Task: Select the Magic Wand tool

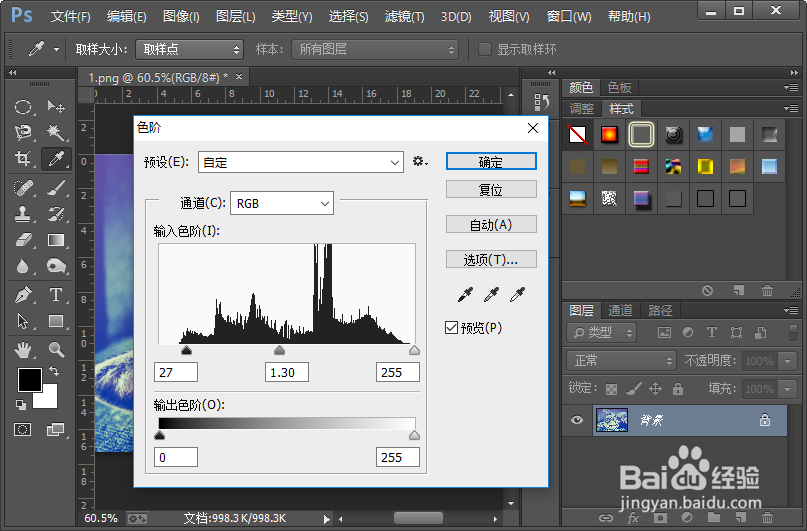Action: [x=56, y=132]
